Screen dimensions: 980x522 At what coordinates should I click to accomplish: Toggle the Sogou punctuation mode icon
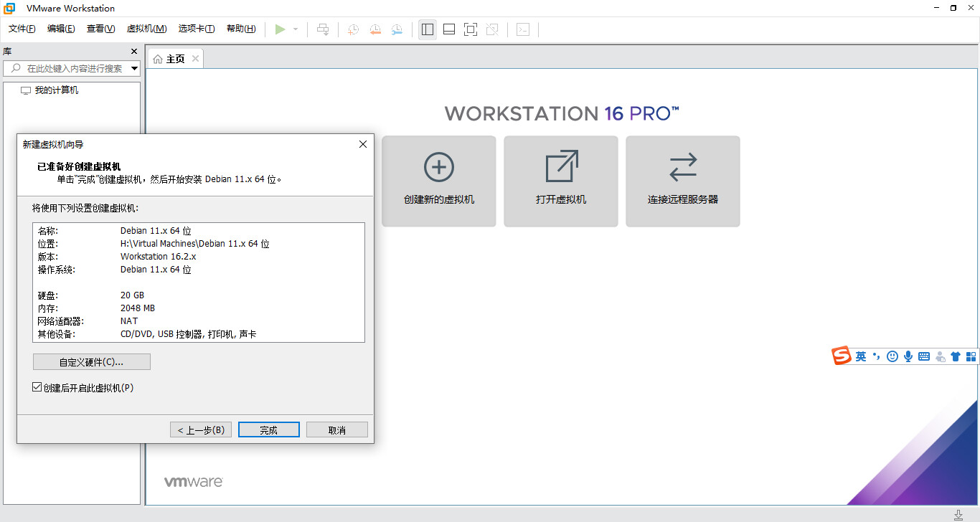tap(876, 356)
